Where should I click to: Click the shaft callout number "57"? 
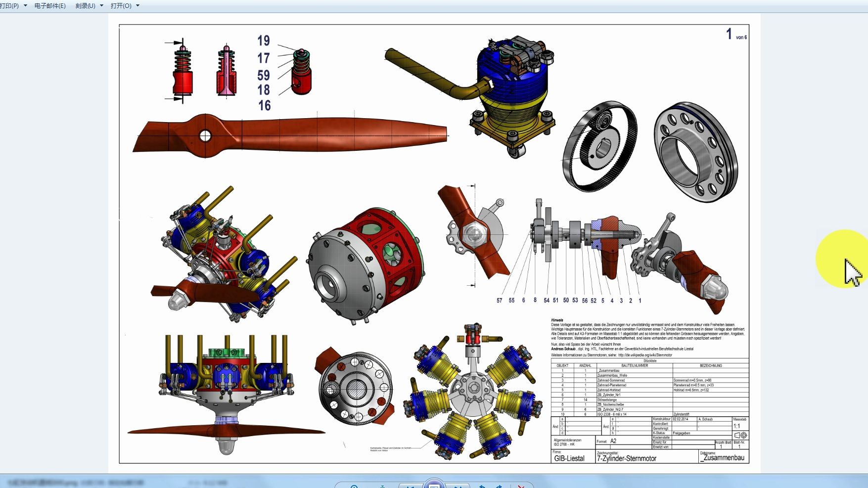click(500, 301)
